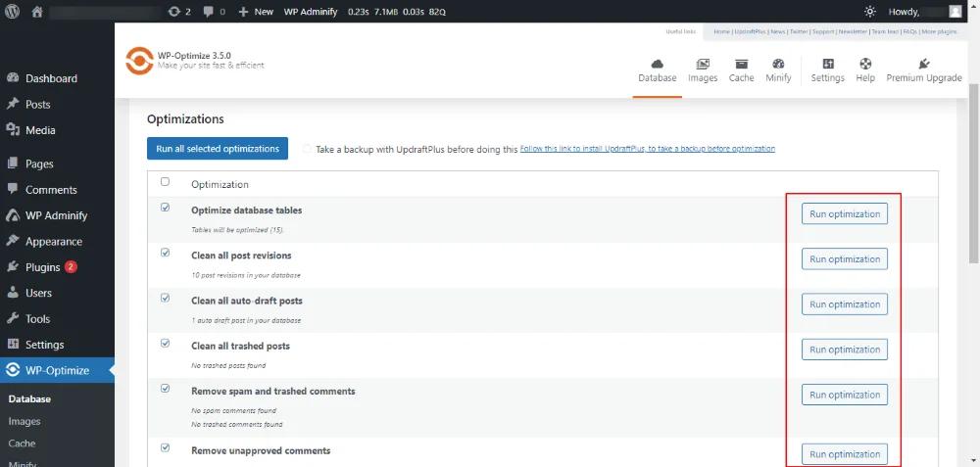Uncheck Remove unapproved comments checkbox
Viewport: 980px width, 467px height.
tap(165, 447)
